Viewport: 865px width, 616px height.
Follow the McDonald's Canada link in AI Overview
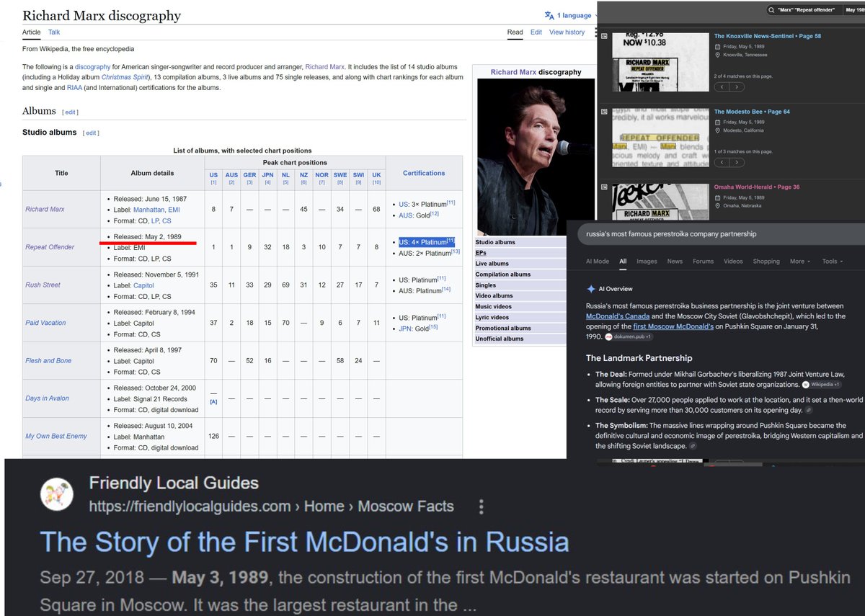pos(618,316)
